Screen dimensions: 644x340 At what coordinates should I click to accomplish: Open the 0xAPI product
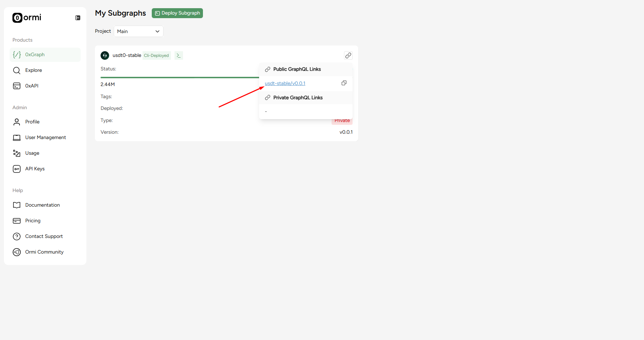click(32, 86)
